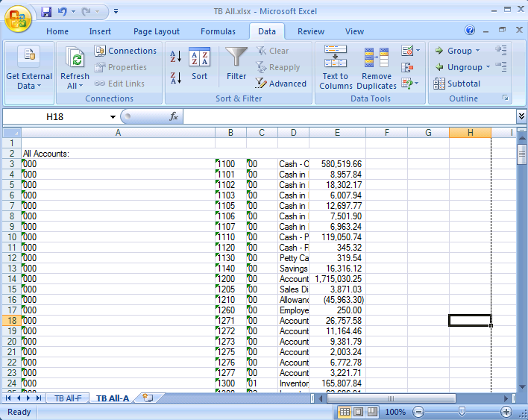Open Customize Quick Access Toolbar arrow
Image resolution: width=528 pixels, height=420 pixels.
click(116, 12)
